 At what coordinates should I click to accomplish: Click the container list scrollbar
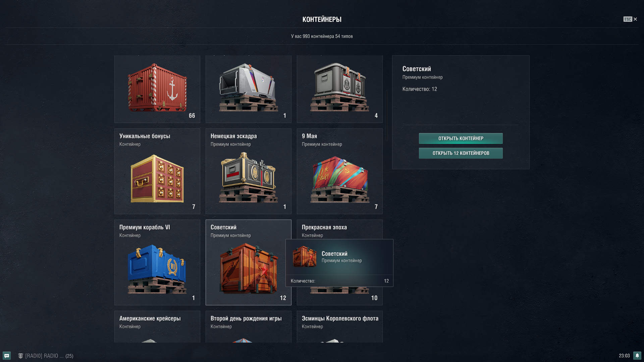coord(386,115)
